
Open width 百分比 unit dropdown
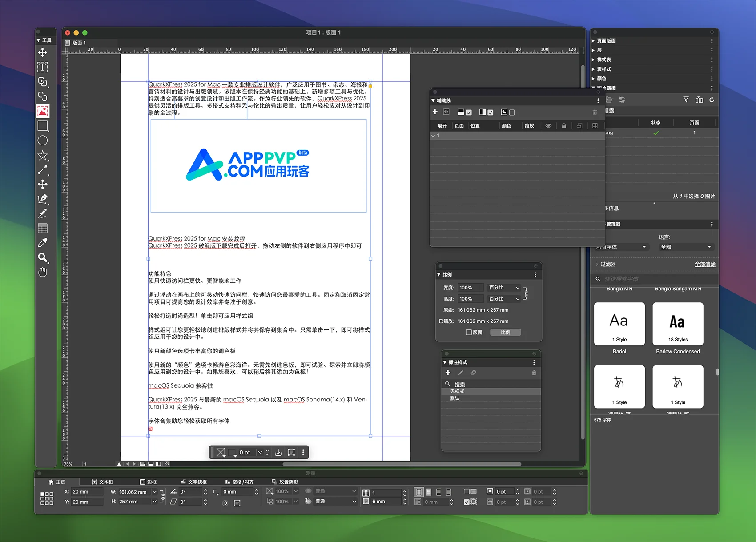(x=504, y=288)
